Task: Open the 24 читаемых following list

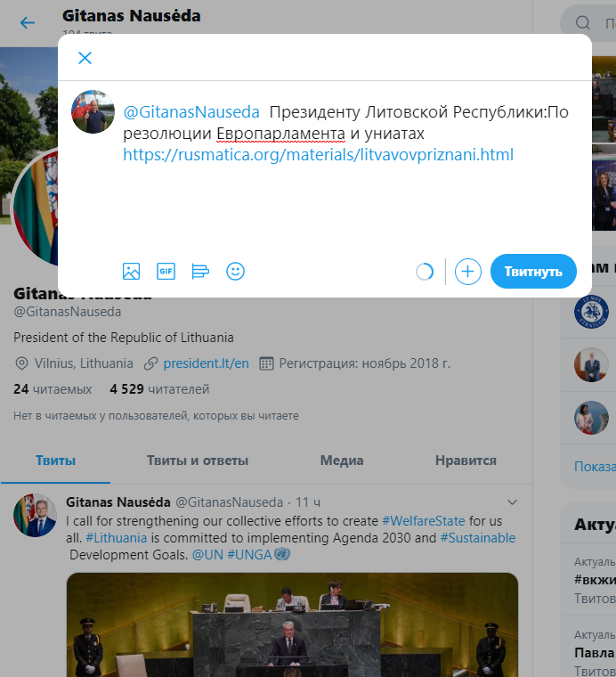Action: coord(53,389)
